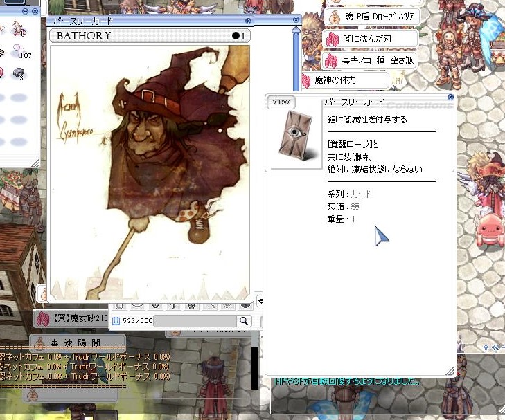Minimize the inventory window with the minus icon
The width and height of the screenshot is (505, 420).
click(x=25, y=11)
